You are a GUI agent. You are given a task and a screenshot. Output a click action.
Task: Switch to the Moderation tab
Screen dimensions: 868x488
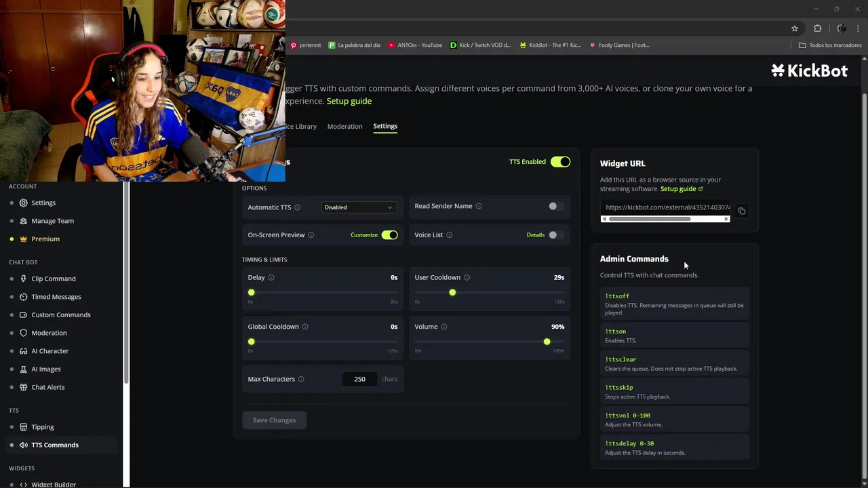(x=344, y=126)
